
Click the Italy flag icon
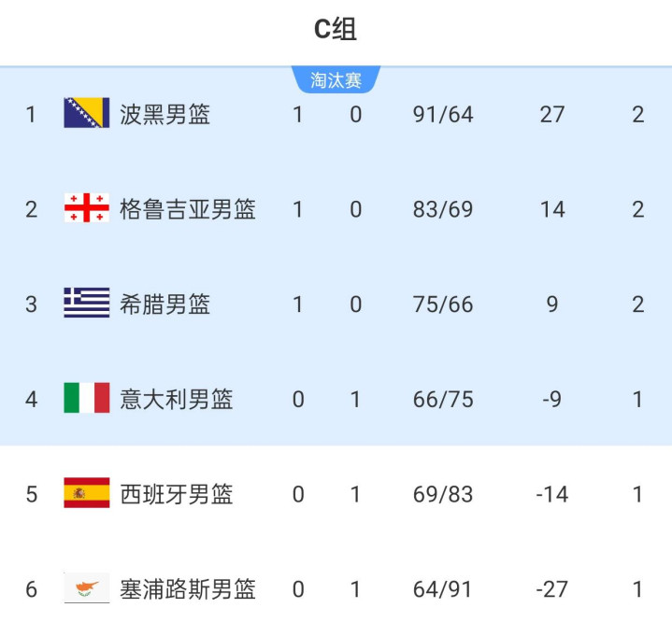(x=87, y=399)
